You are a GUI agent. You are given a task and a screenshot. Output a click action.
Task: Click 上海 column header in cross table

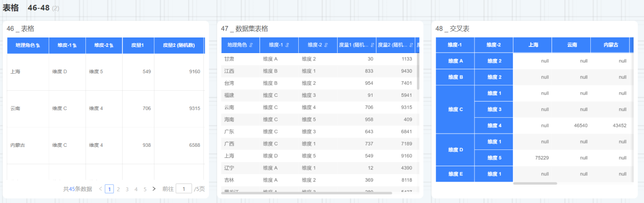point(533,45)
